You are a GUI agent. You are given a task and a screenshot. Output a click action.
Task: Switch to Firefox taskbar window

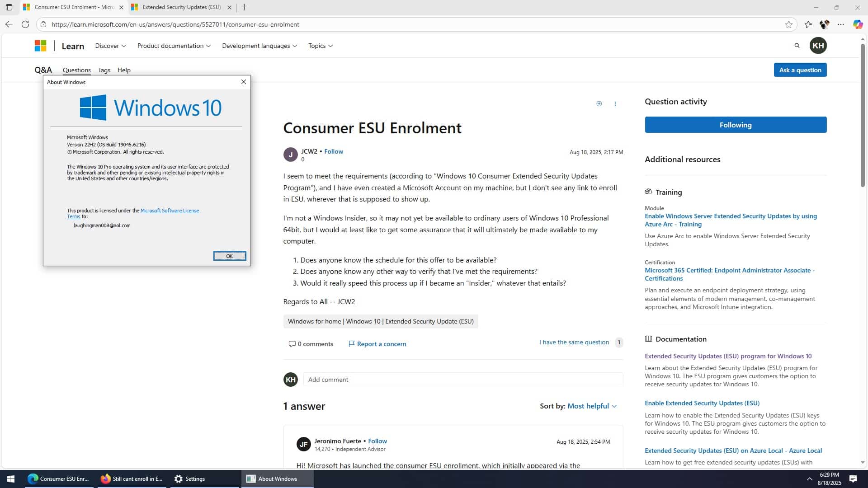point(132,479)
